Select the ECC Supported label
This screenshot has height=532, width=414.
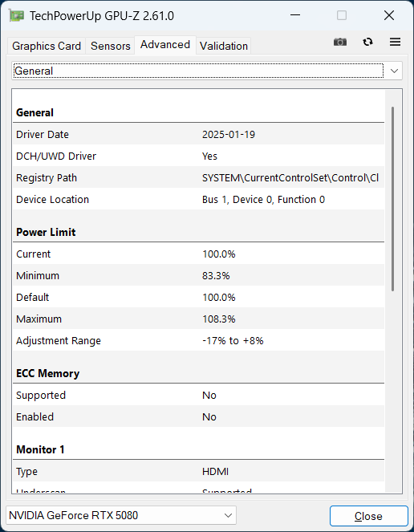click(x=41, y=396)
